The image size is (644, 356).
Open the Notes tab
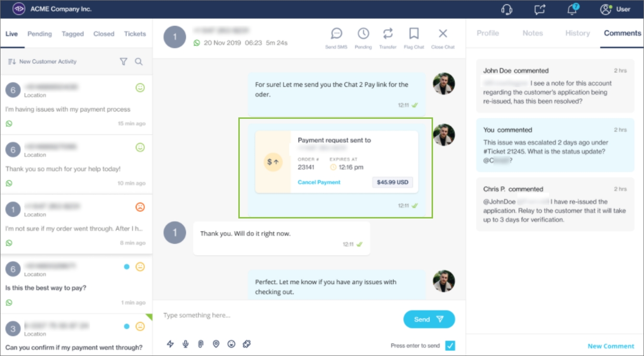(x=532, y=33)
